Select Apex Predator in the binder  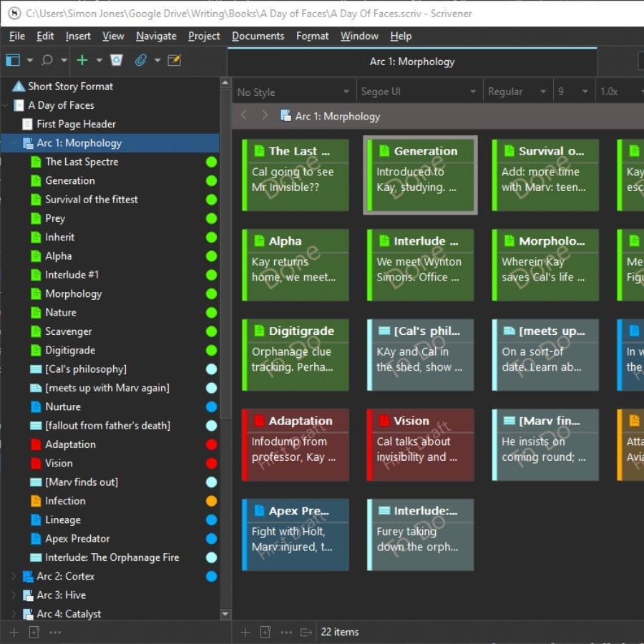(77, 538)
